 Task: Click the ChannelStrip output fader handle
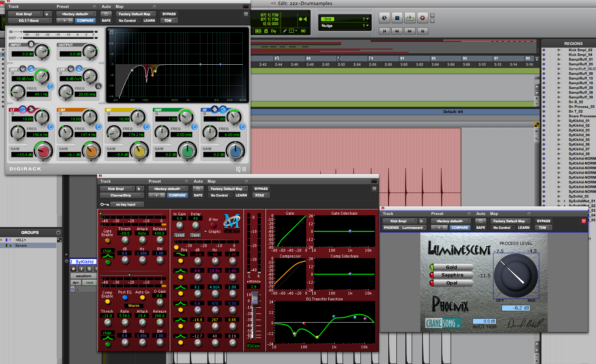click(255, 298)
